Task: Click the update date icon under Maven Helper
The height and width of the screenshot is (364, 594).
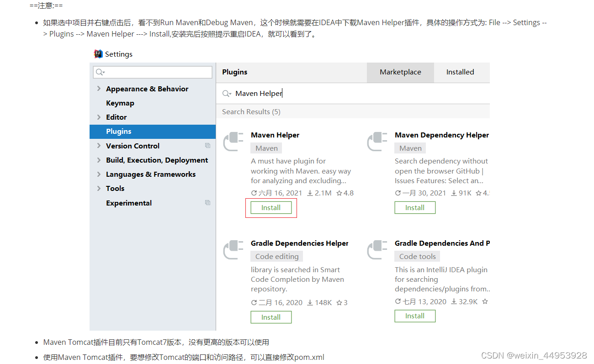Action: pos(254,193)
